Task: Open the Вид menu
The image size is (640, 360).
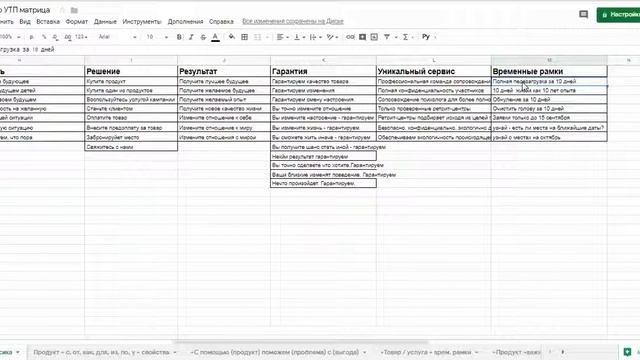Action: click(25, 22)
